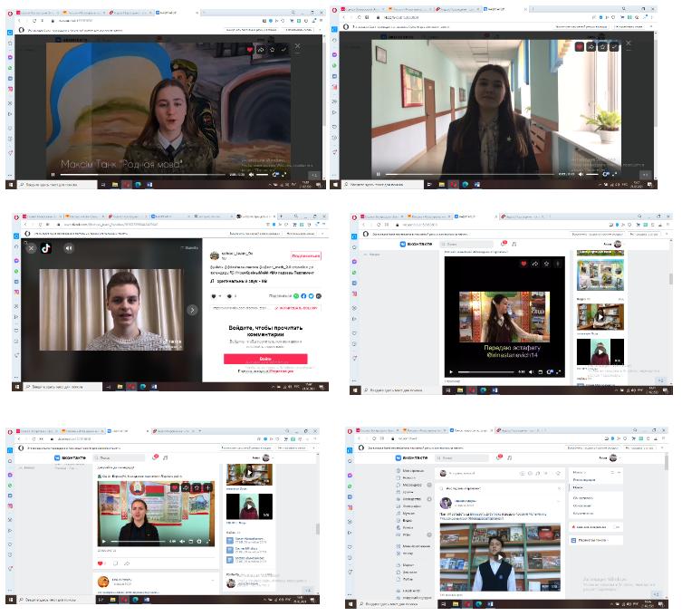Share the Максім Танк video via arrow icon
Screen dimensions: 682x616
[x=261, y=50]
